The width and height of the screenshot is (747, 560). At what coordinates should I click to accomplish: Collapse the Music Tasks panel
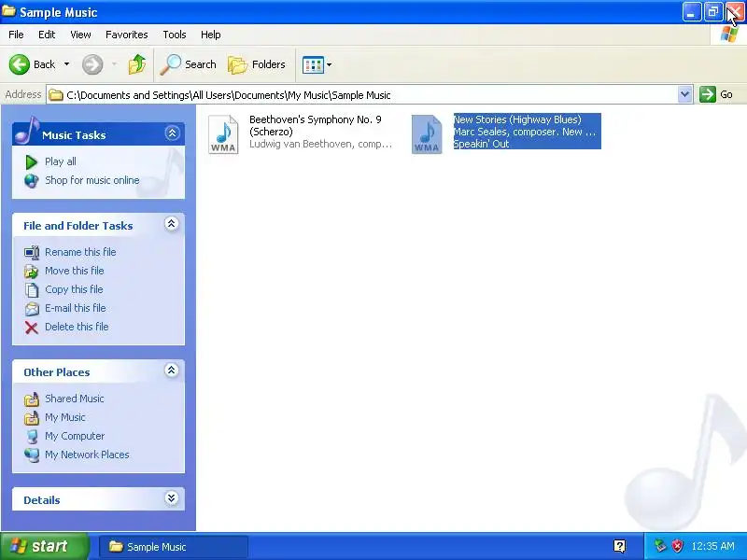172,133
